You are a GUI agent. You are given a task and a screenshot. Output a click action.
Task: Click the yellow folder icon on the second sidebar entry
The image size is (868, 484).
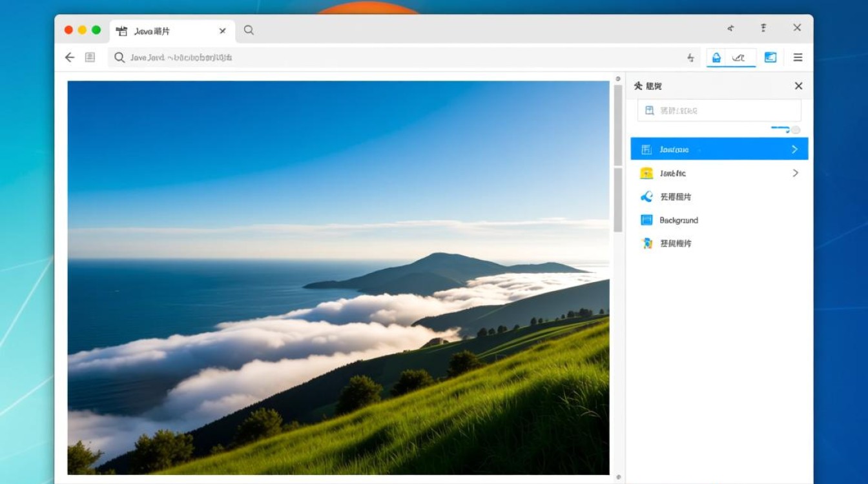click(x=646, y=173)
